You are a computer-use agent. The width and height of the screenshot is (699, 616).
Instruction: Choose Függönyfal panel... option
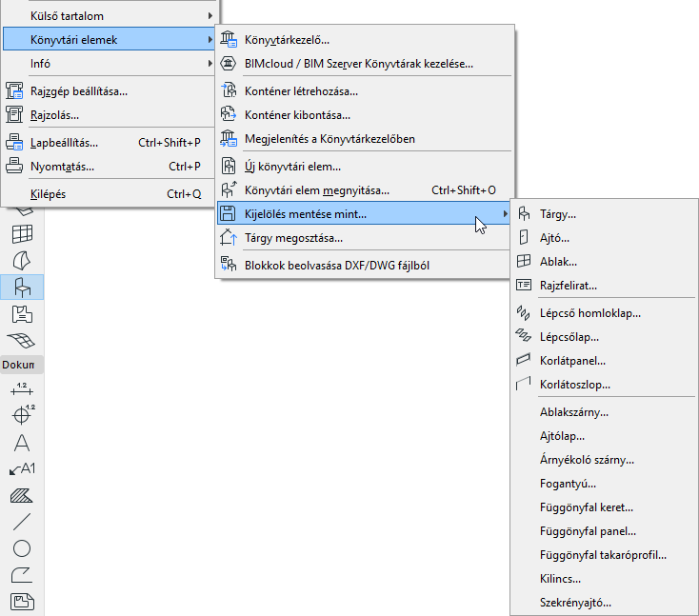pos(604,531)
